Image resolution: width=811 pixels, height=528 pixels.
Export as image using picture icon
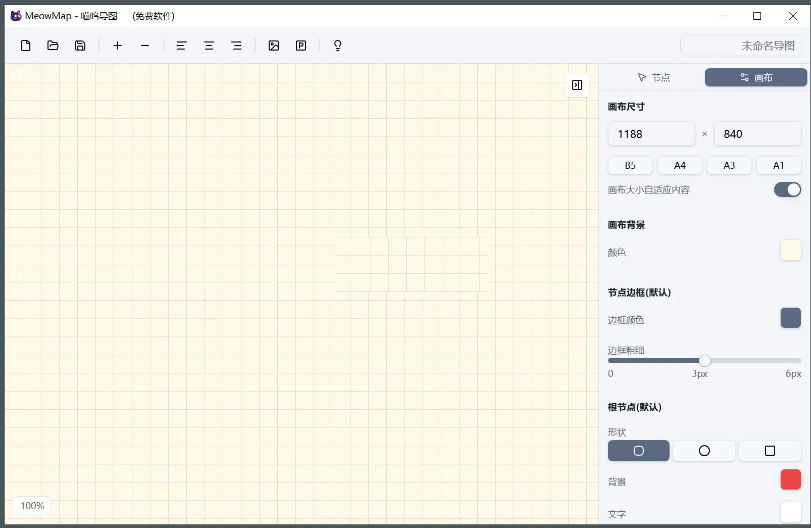(274, 46)
